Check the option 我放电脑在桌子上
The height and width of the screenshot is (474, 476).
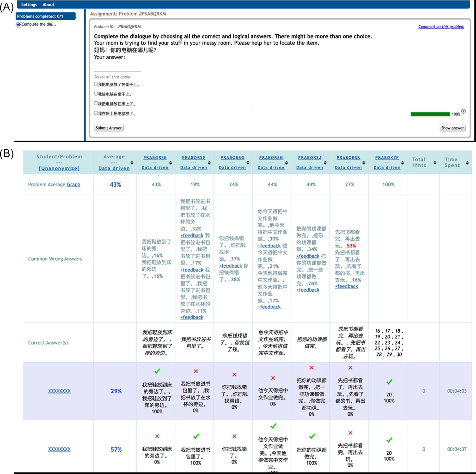pyautogui.click(x=96, y=94)
